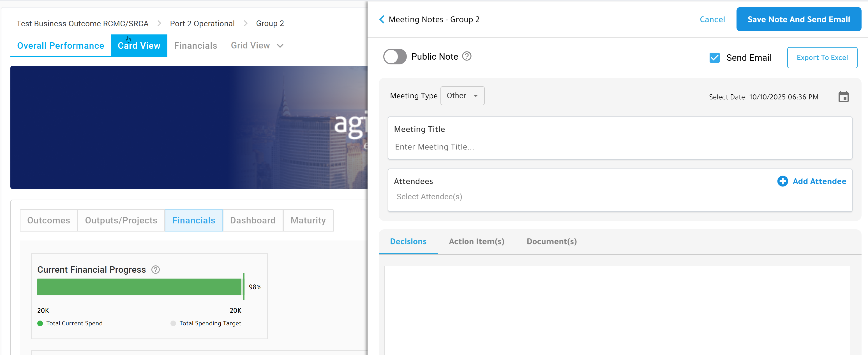Image resolution: width=868 pixels, height=355 pixels.
Task: Switch to the Outcomes tab
Action: pos(49,220)
